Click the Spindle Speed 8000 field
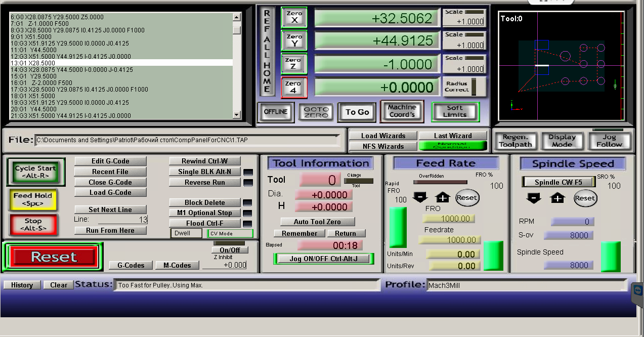 click(569, 265)
